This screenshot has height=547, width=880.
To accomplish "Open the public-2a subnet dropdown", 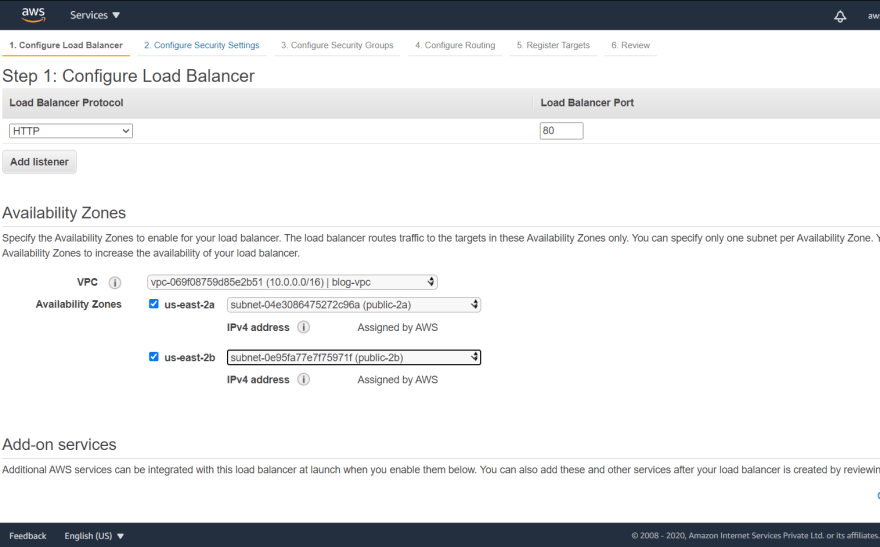I will 354,305.
